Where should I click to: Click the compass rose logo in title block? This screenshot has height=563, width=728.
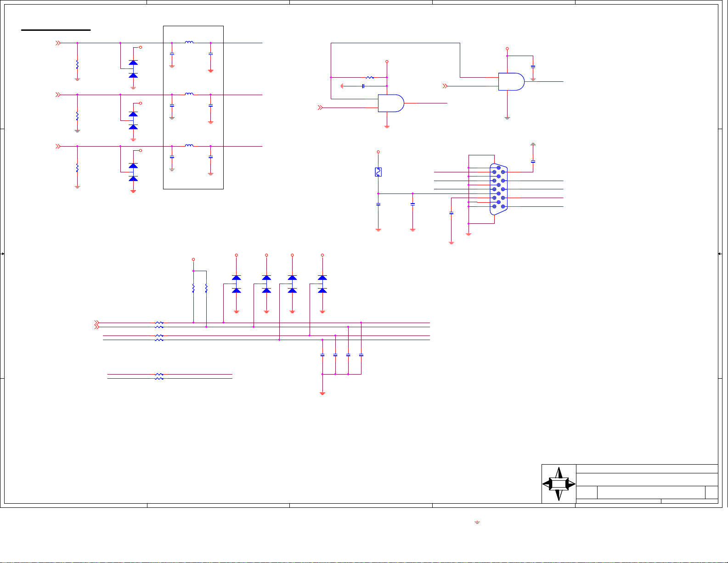[559, 484]
